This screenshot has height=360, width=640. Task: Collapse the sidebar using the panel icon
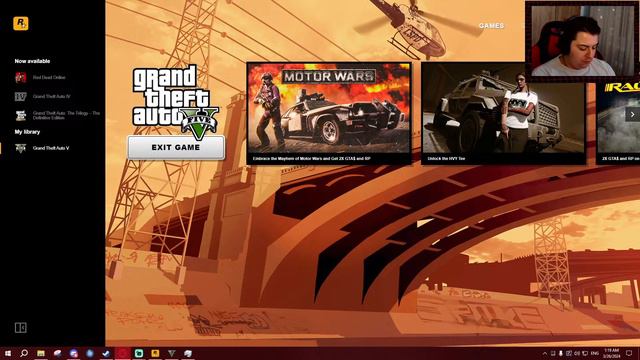[x=20, y=327]
